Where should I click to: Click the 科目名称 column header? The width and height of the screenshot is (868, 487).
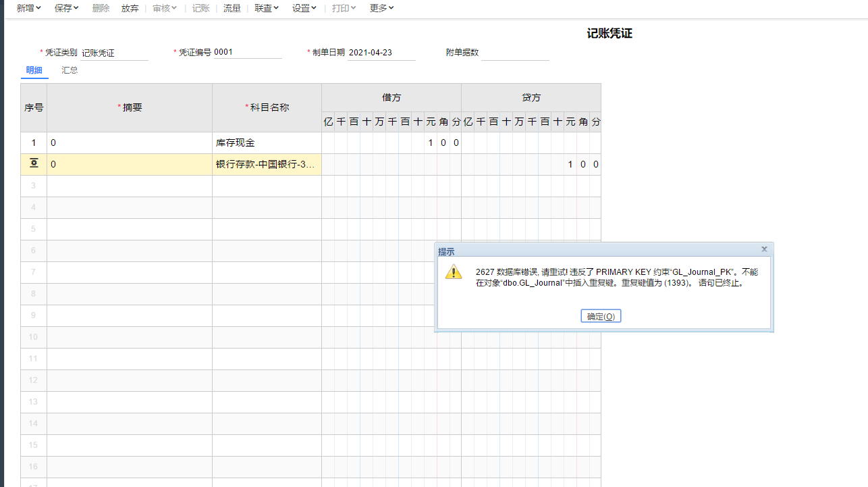coord(267,108)
